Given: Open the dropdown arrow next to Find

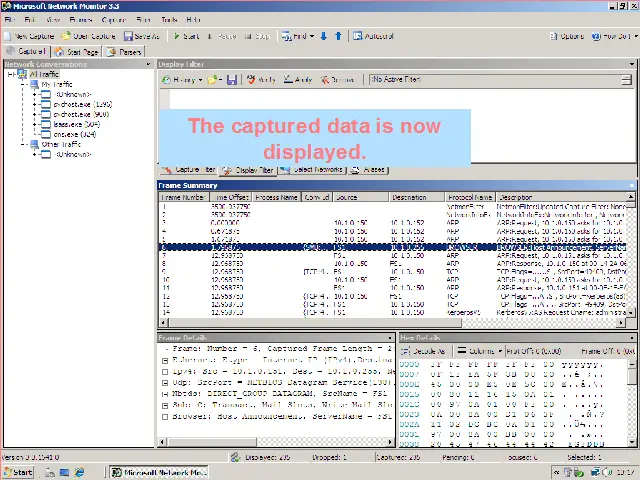Looking at the screenshot, I should (312, 36).
